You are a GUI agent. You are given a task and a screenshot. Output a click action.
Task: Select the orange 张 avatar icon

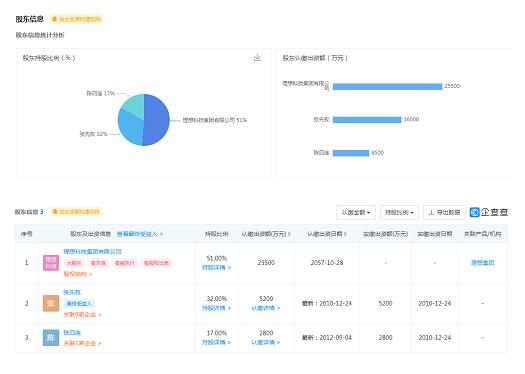pyautogui.click(x=51, y=303)
